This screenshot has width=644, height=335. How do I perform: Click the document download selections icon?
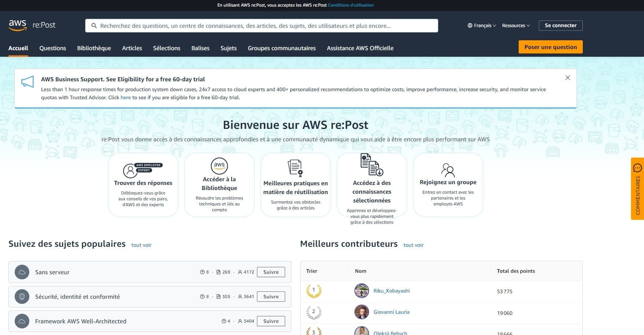pos(372,165)
